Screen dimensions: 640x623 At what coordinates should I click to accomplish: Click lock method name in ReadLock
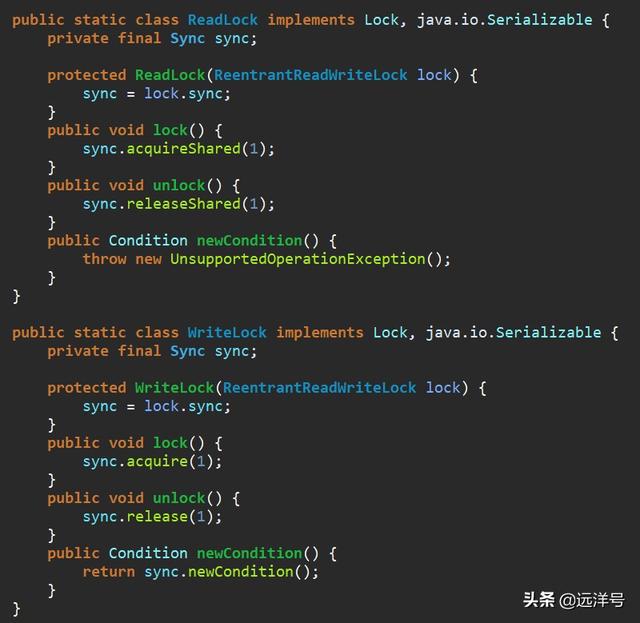170,130
